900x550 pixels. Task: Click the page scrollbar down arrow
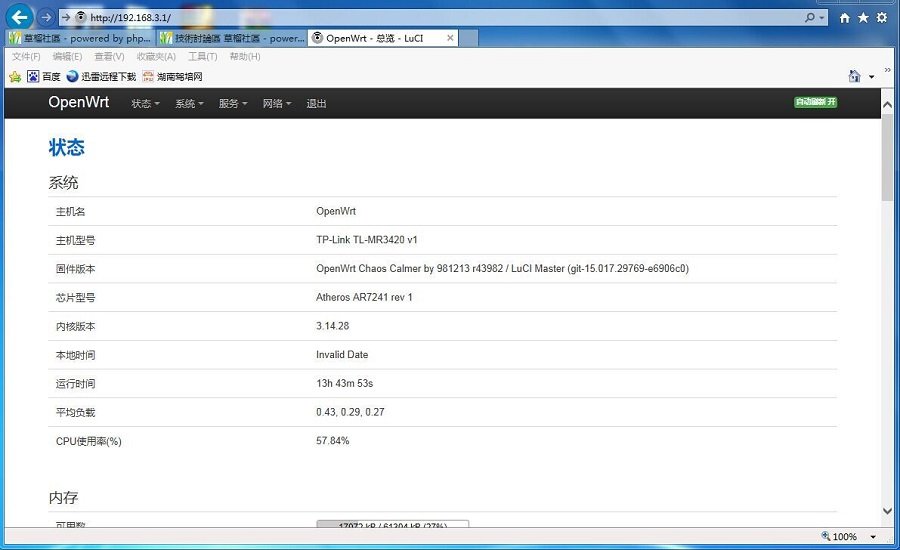pos(887,511)
